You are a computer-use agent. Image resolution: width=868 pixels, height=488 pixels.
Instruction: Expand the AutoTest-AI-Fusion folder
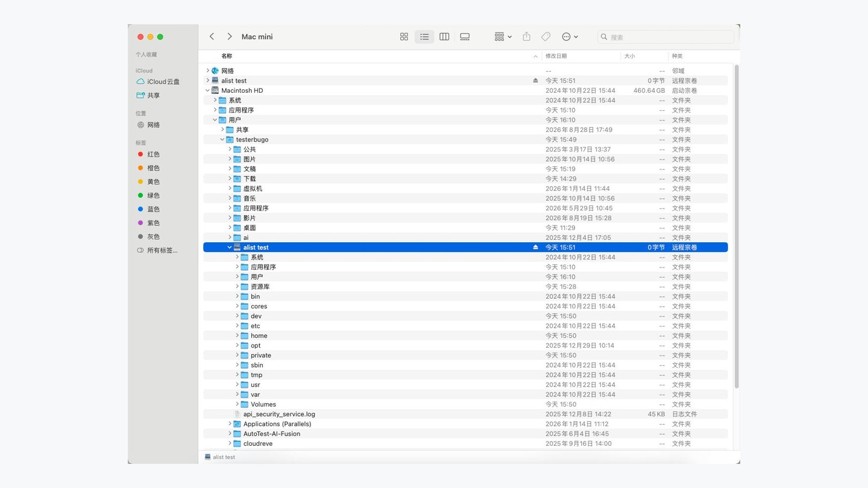point(230,434)
